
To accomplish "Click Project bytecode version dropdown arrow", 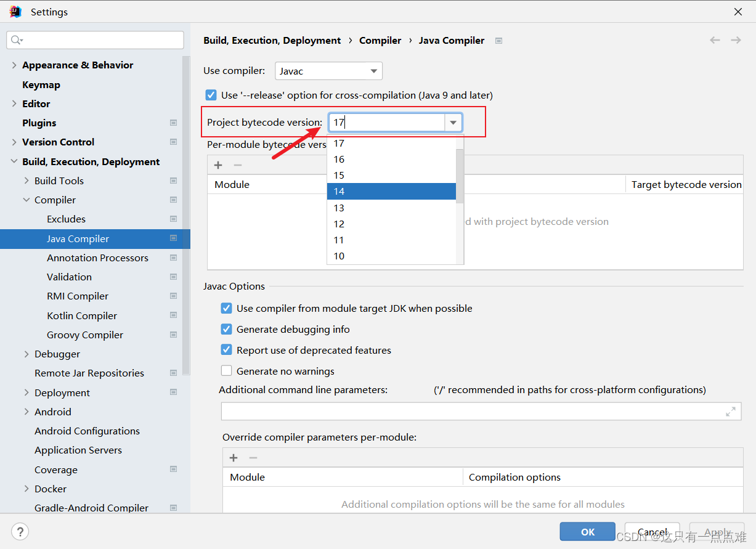I will 453,123.
